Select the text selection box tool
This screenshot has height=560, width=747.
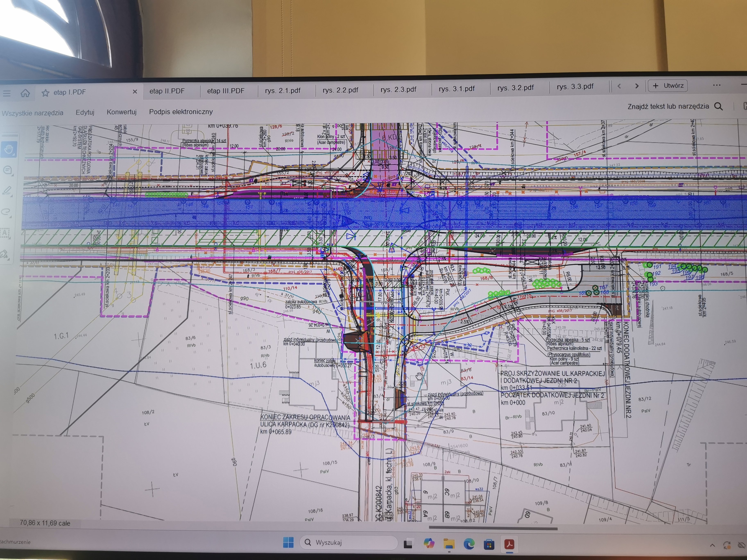tap(5, 233)
